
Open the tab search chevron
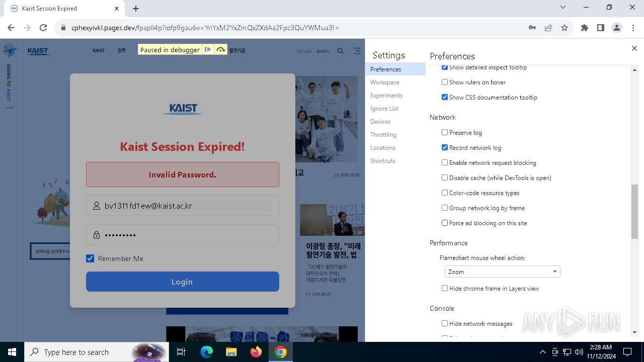coord(563,7)
